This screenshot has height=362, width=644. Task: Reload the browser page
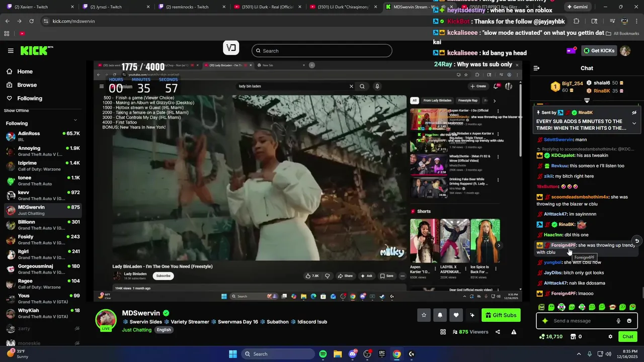[31, 21]
